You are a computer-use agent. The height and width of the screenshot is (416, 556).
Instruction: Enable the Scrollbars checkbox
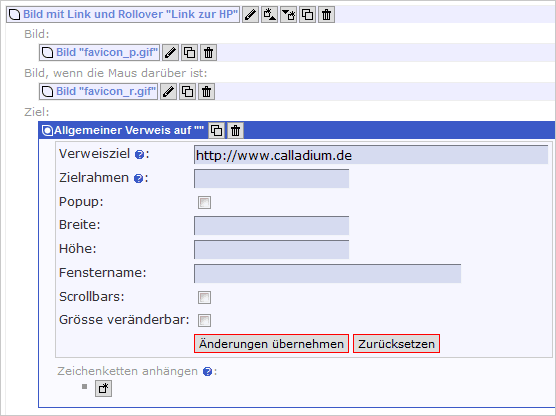[x=204, y=297]
